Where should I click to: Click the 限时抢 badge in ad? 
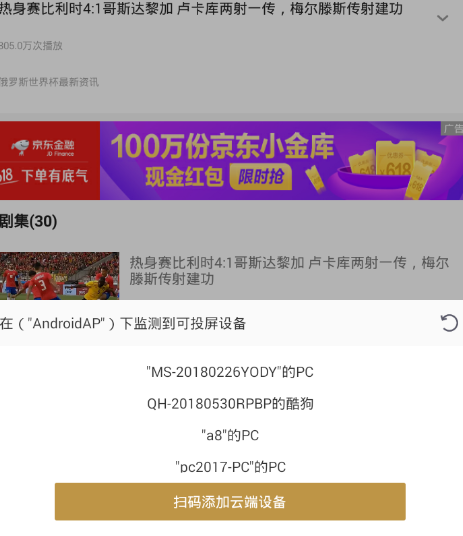pyautogui.click(x=261, y=177)
